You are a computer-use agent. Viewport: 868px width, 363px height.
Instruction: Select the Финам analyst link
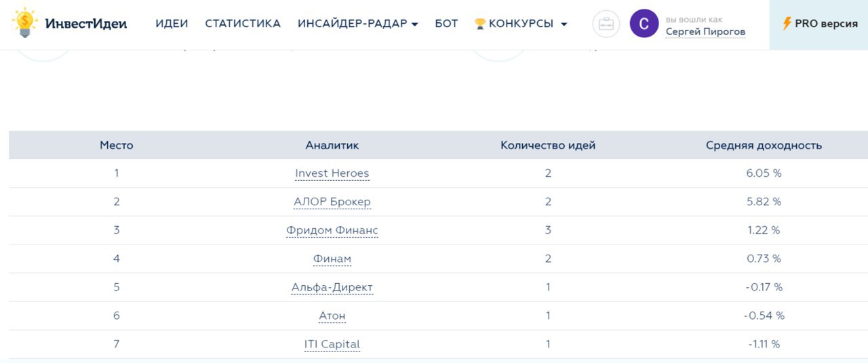(332, 259)
